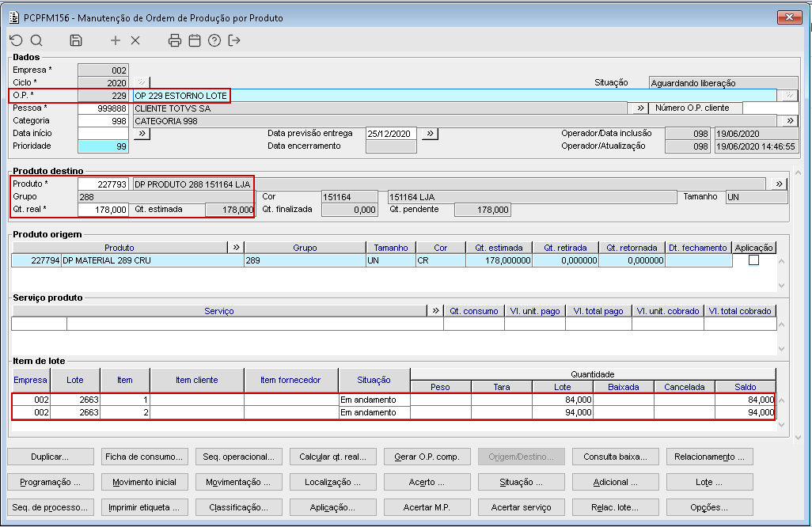Click the O.P. number field 229
Screen dimensions: 812x527
(103, 95)
